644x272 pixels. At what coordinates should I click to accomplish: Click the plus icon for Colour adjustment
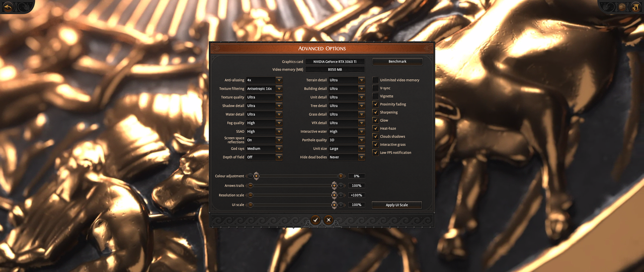click(341, 176)
